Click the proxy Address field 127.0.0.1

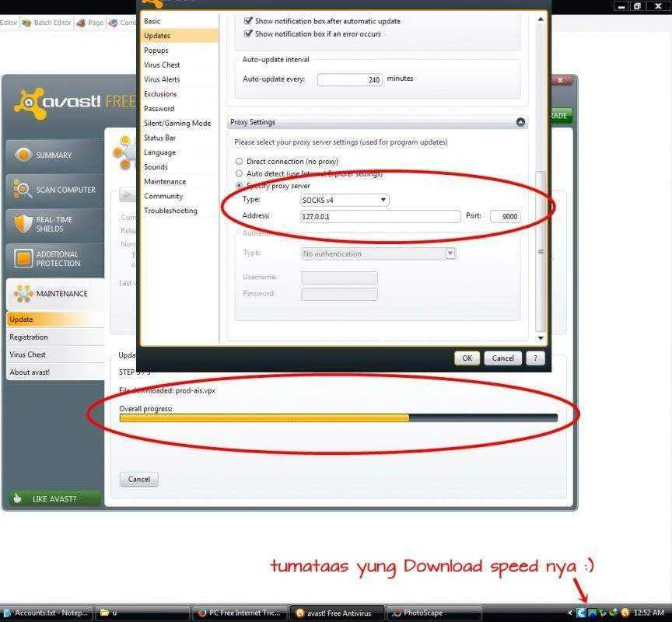click(x=380, y=216)
